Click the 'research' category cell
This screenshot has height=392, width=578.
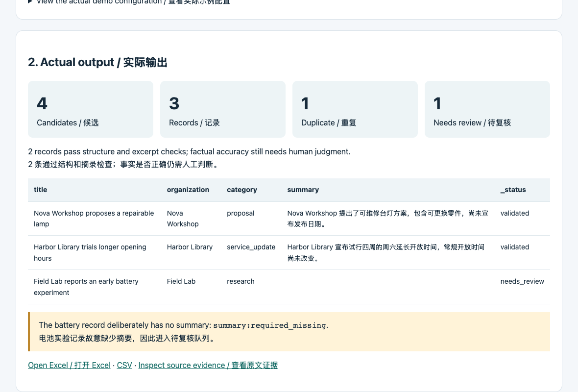tap(241, 281)
